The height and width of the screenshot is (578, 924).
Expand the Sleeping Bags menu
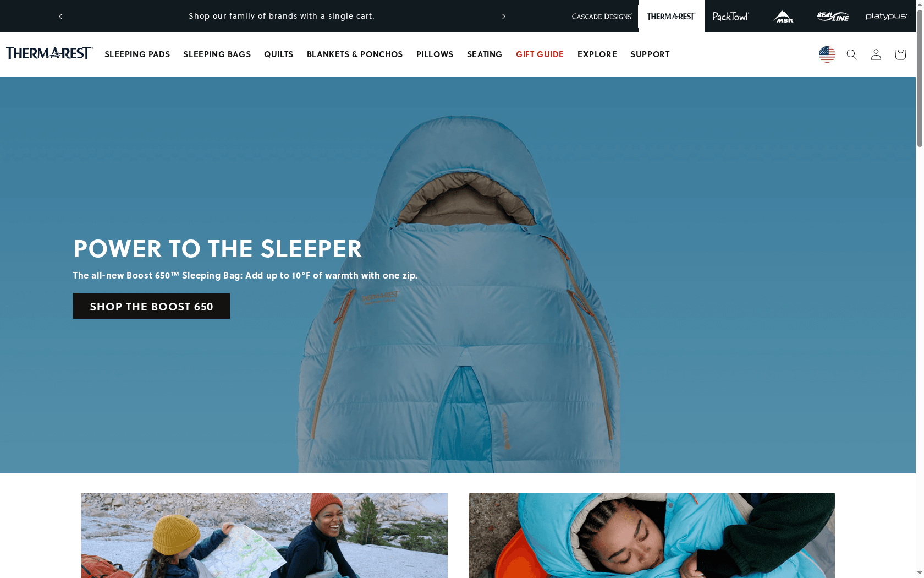click(217, 54)
